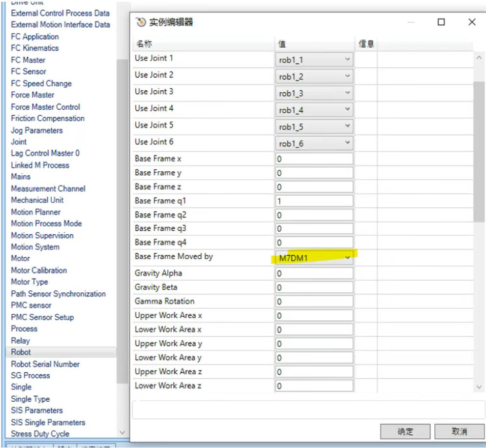Open Base Frame Moved by dropdown
The width and height of the screenshot is (486, 448).
pyautogui.click(x=347, y=258)
